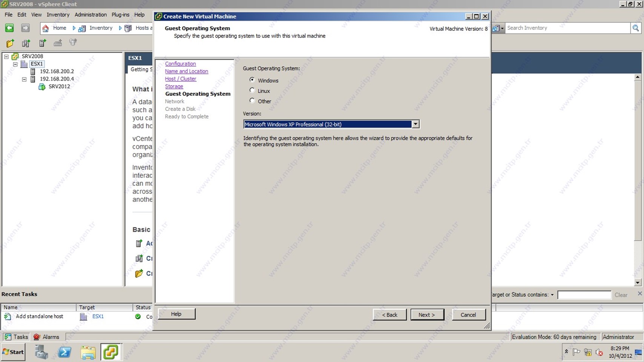Select the Other guest OS radio button
Screen dimensions: 644x362
(252, 100)
